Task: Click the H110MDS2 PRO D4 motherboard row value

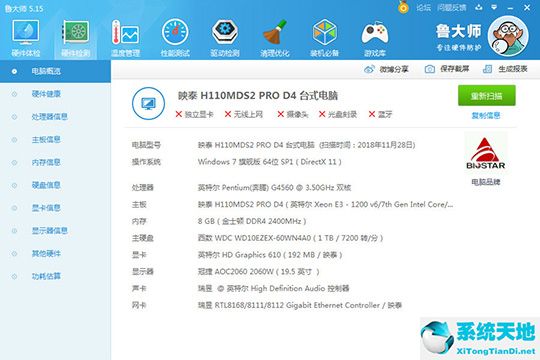Action: (325, 205)
